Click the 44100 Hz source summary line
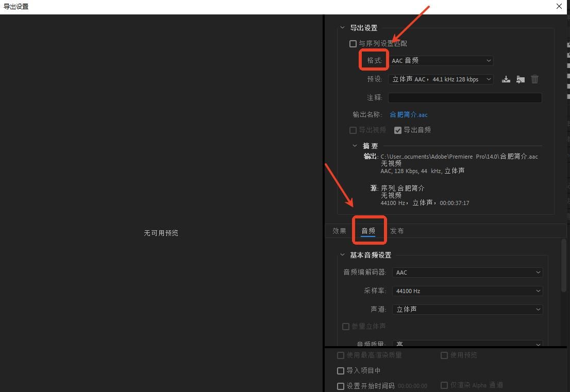The width and height of the screenshot is (570, 392). pos(425,203)
